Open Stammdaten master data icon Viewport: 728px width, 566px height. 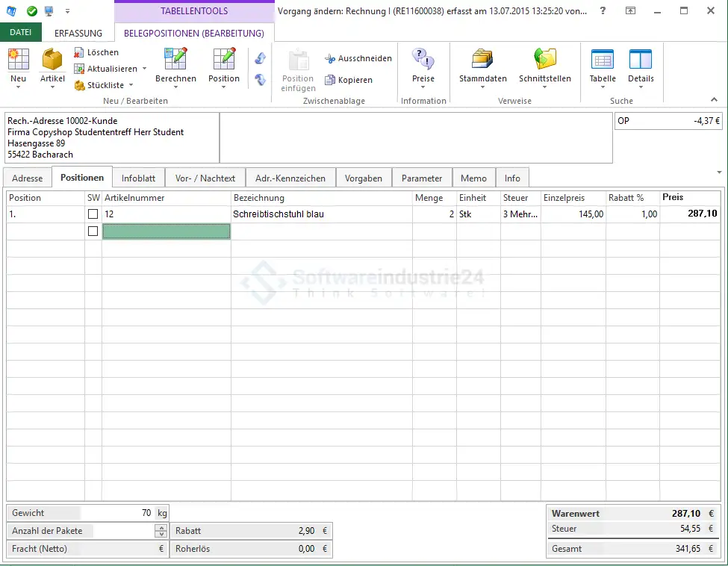pyautogui.click(x=482, y=60)
